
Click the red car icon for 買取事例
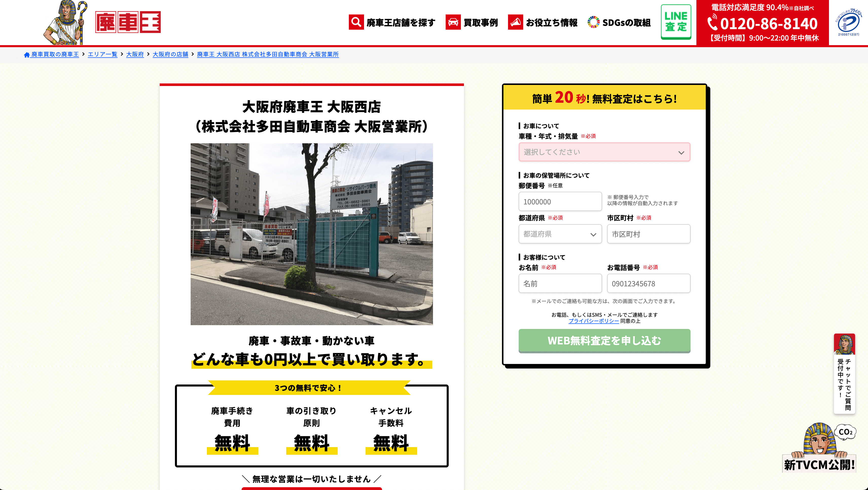click(453, 22)
